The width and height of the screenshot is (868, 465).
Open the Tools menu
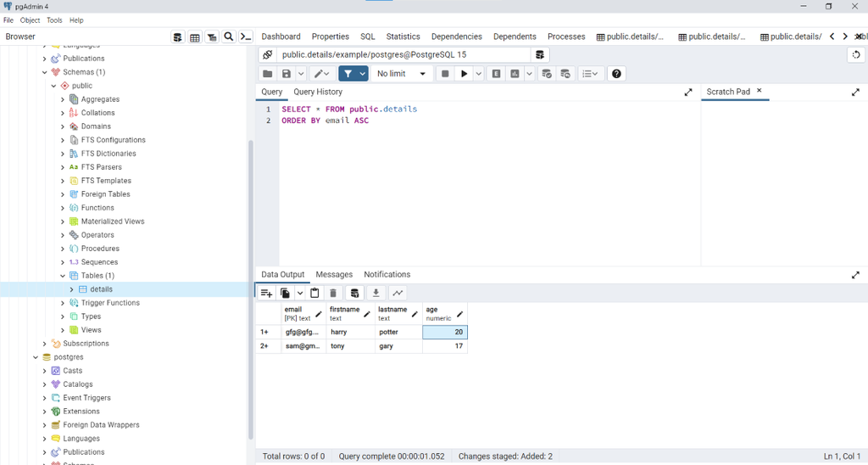54,20
